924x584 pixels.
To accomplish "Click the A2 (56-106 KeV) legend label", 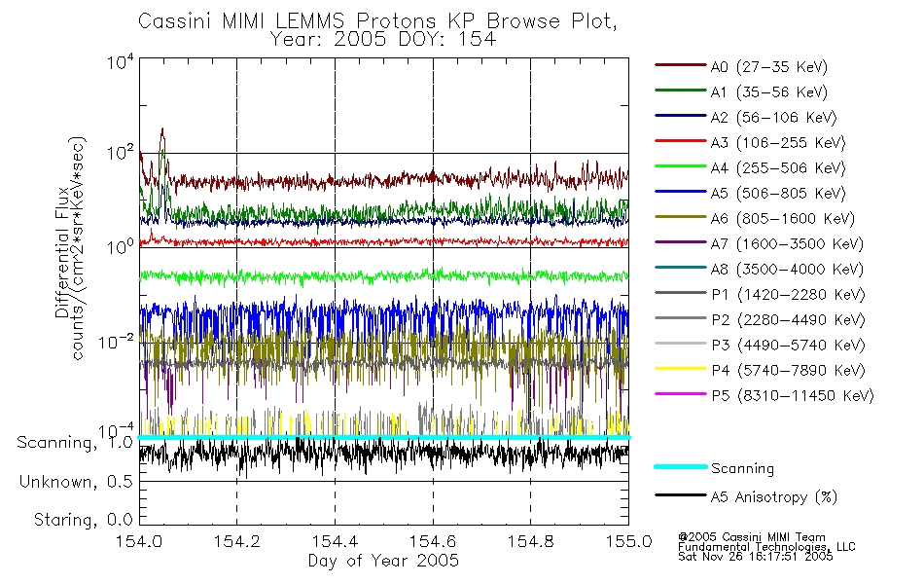I will [773, 118].
